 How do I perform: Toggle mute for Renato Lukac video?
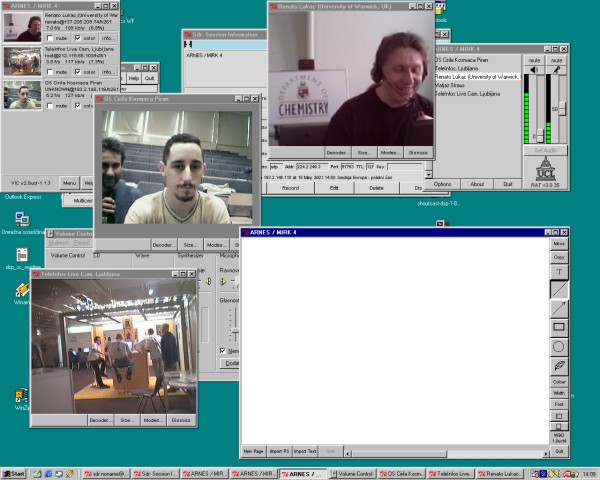[49, 38]
